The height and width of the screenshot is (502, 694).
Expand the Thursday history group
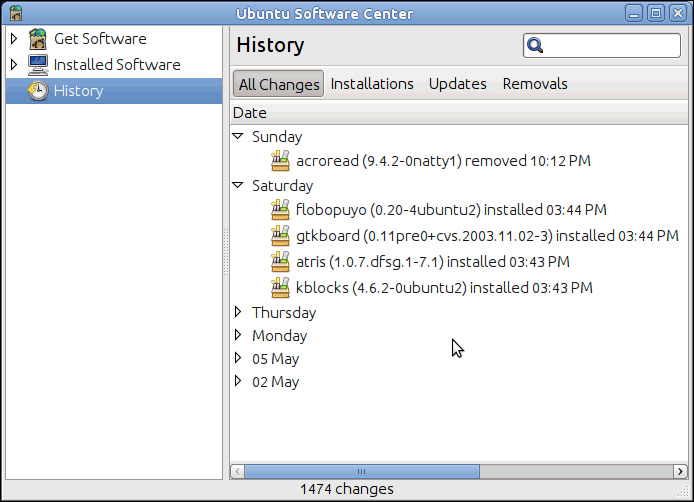238,312
